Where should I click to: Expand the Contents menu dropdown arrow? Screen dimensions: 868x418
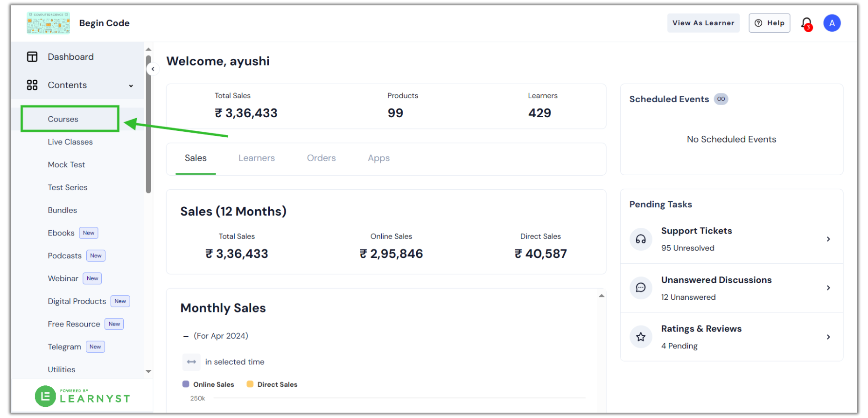tap(131, 85)
